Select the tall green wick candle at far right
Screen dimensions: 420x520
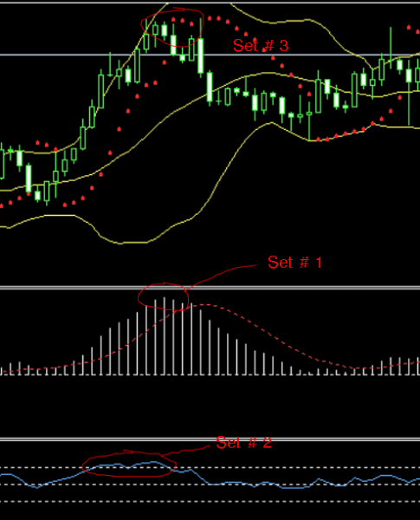391,49
